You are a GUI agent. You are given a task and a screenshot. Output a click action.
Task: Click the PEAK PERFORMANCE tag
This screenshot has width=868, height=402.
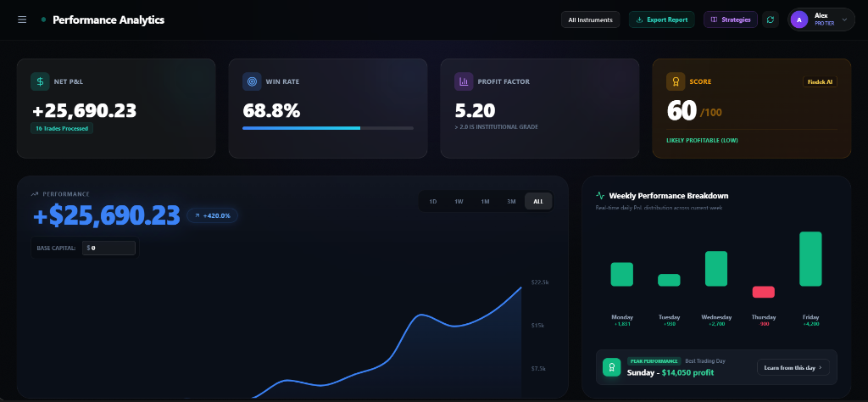[654, 361]
